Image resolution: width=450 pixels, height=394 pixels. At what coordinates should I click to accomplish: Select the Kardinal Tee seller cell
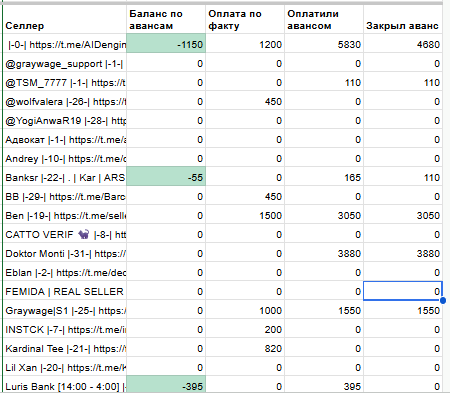[65, 347]
